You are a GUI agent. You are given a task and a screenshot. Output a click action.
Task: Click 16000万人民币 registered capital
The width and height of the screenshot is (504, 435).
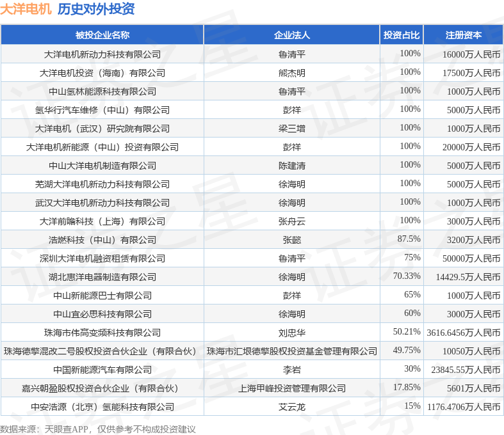[x=471, y=54]
